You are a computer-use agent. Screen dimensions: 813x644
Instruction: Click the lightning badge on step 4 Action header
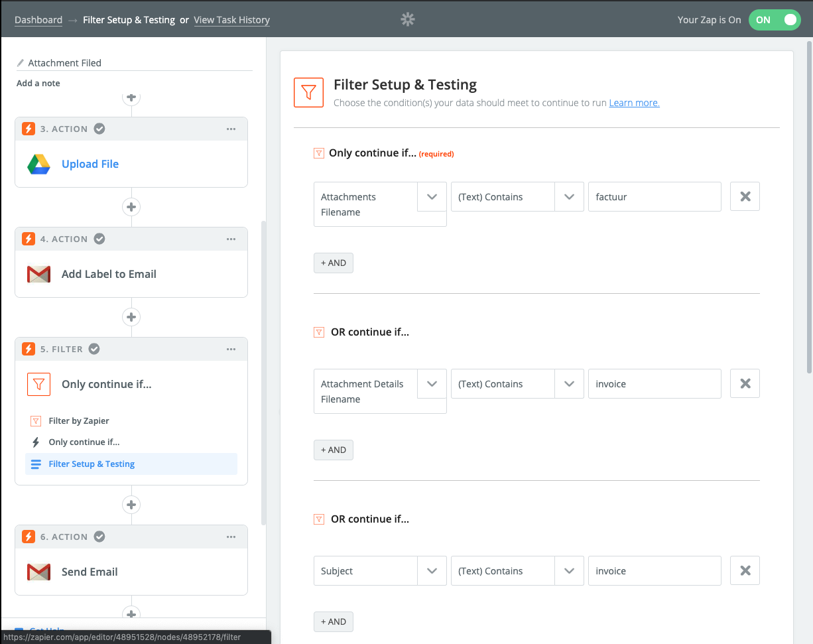click(x=28, y=239)
